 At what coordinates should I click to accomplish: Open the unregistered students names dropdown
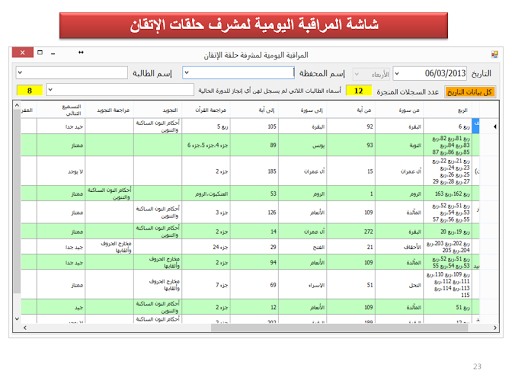click(50, 90)
